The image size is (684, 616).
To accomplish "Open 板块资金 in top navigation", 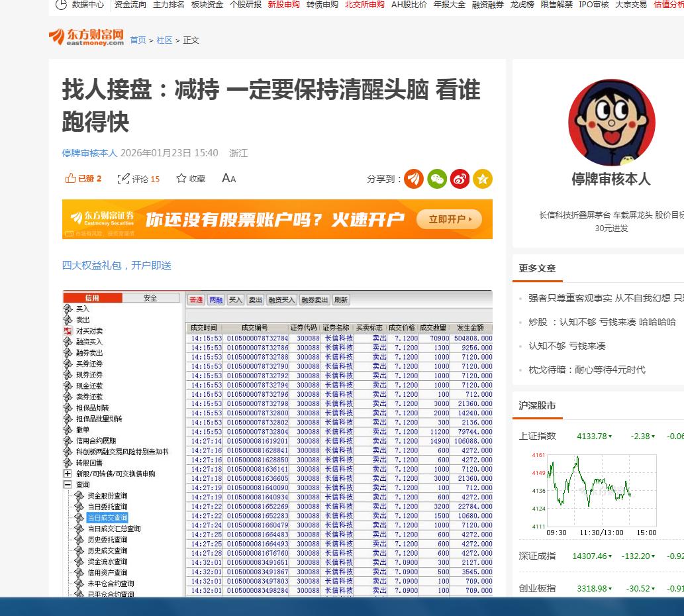I will pos(207,5).
